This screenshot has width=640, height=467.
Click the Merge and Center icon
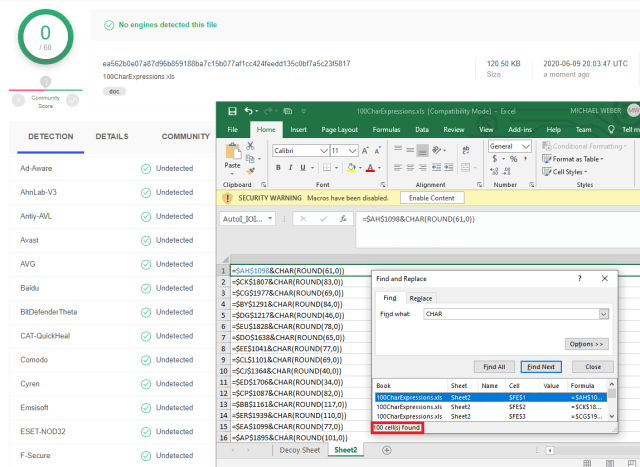click(x=466, y=167)
